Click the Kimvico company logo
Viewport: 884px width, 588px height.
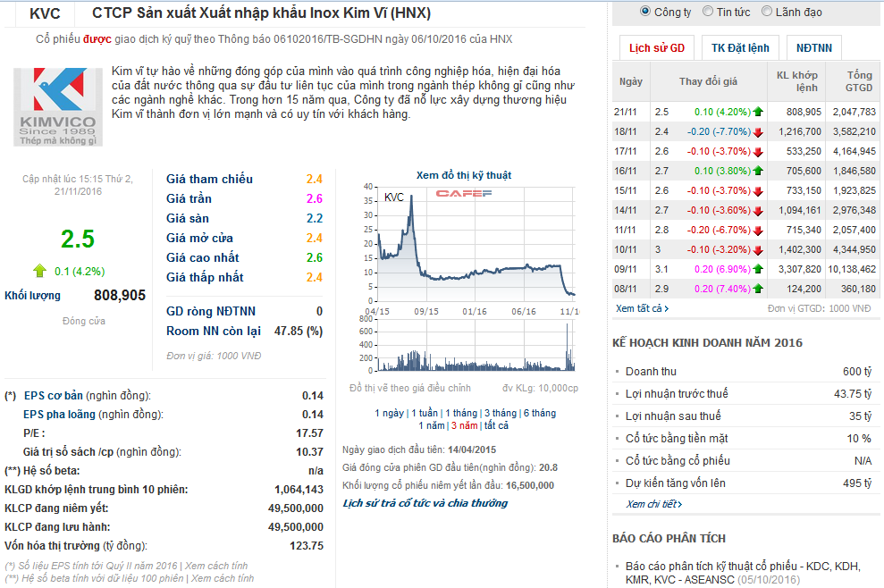[x=58, y=106]
